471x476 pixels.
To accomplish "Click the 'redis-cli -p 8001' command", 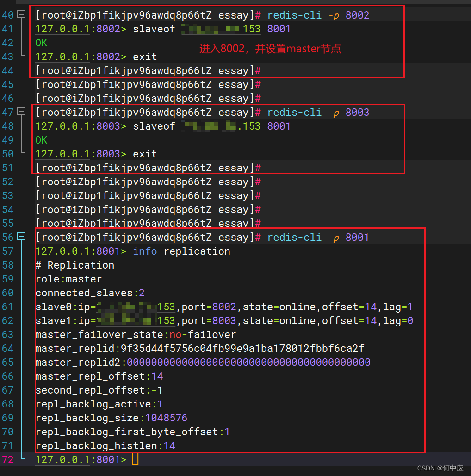I will 318,237.
